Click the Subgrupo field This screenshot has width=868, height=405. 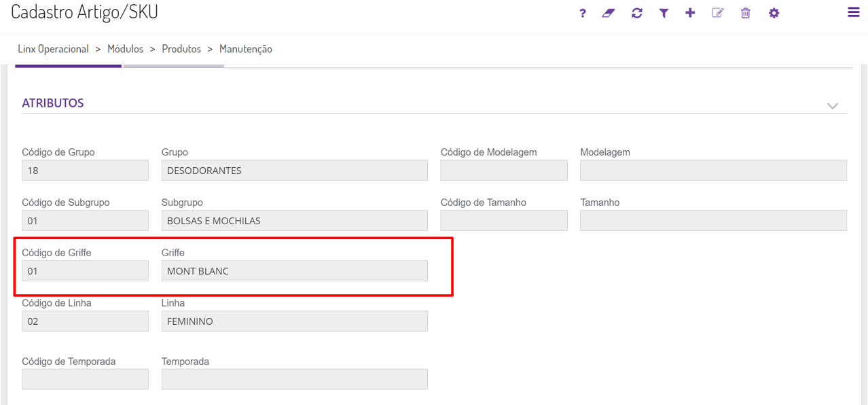pos(294,221)
